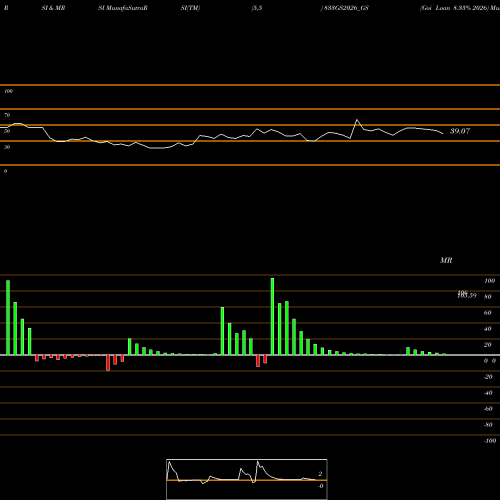Viewport: 500px width, 500px height.
Task: Click the 0 level RSI axis label
Action: pos(5,171)
